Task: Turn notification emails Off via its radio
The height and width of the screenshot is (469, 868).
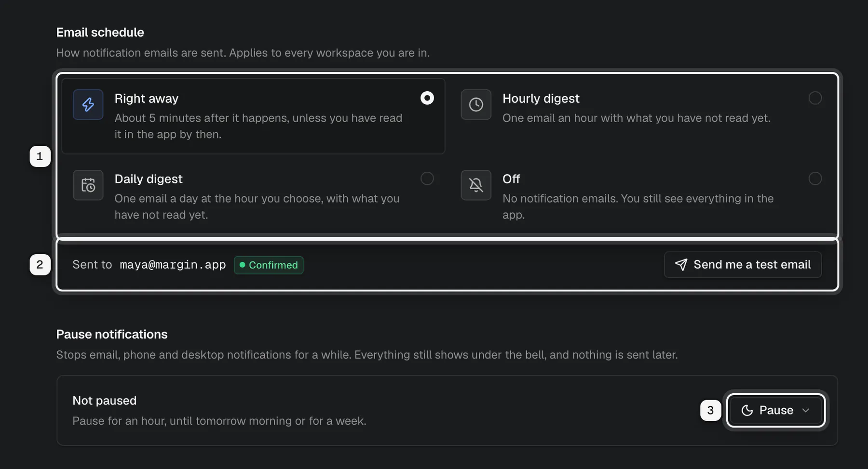Action: tap(815, 179)
